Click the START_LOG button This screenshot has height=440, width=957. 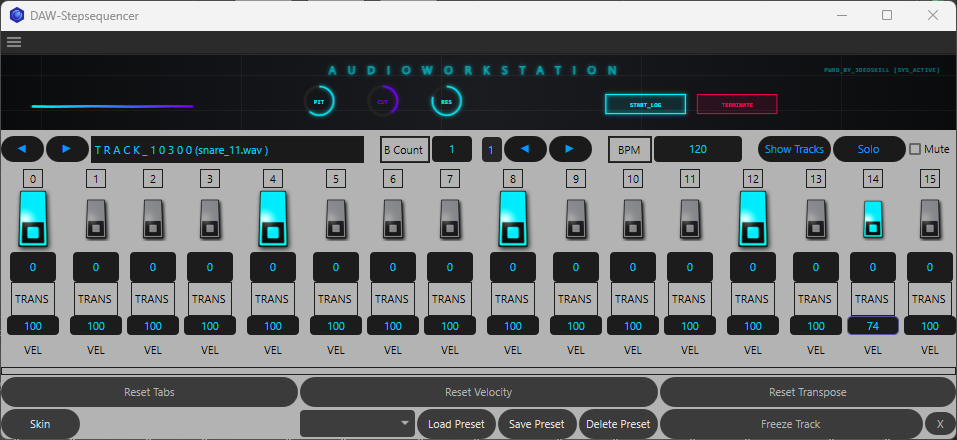pos(646,104)
